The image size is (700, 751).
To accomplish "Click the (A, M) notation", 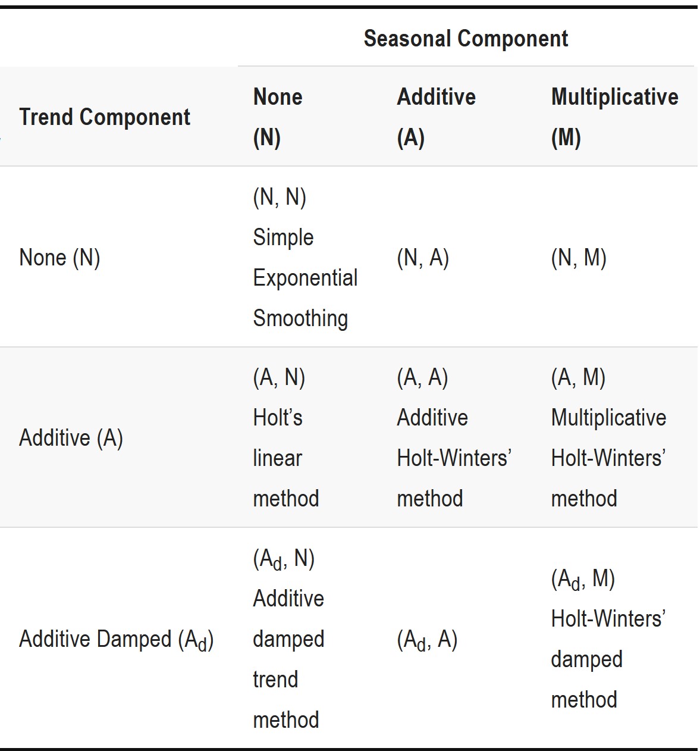I will pyautogui.click(x=577, y=377).
